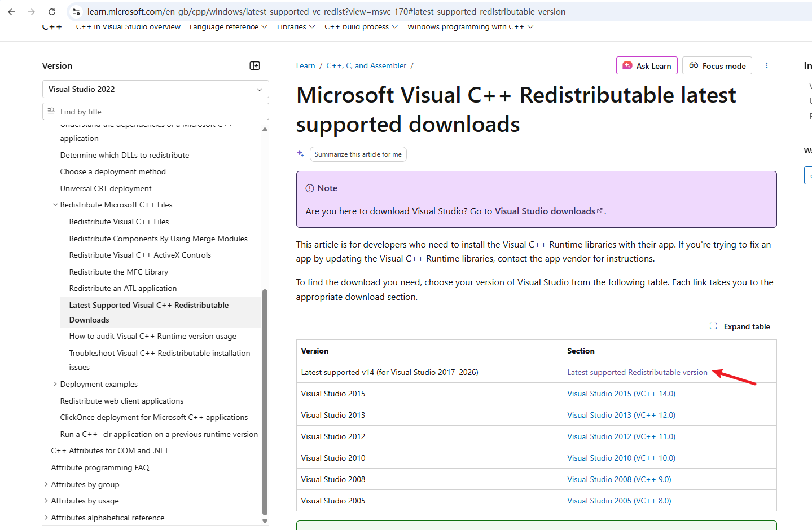Click cell Latest supported v14 (for Visual Studio 2017–2026)
Viewport: 812px width, 530px height.
tap(390, 372)
